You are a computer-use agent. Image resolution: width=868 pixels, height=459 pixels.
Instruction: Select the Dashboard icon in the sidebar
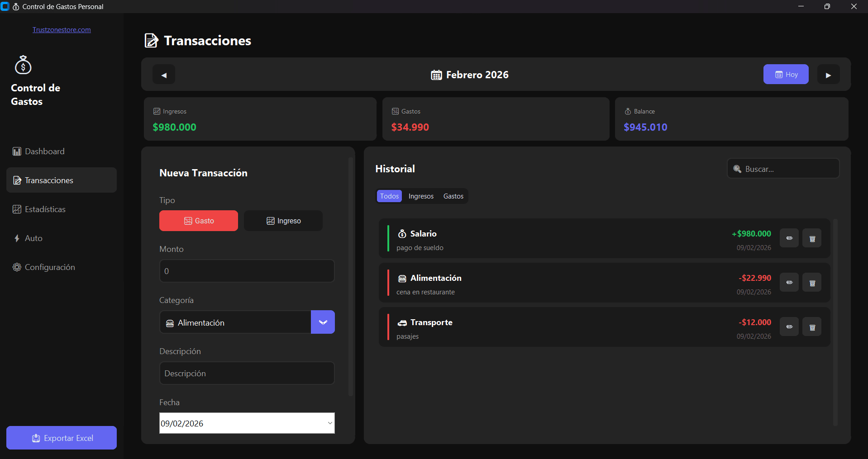point(17,151)
